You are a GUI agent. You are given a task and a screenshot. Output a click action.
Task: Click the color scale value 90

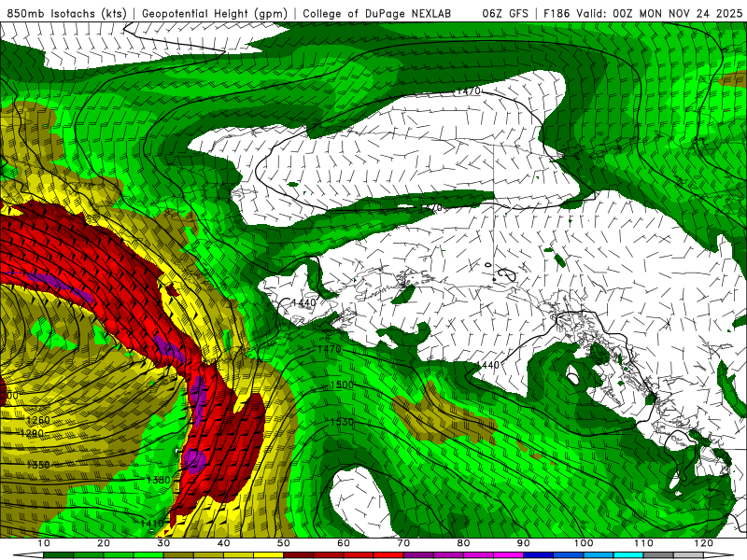pyautogui.click(x=524, y=543)
